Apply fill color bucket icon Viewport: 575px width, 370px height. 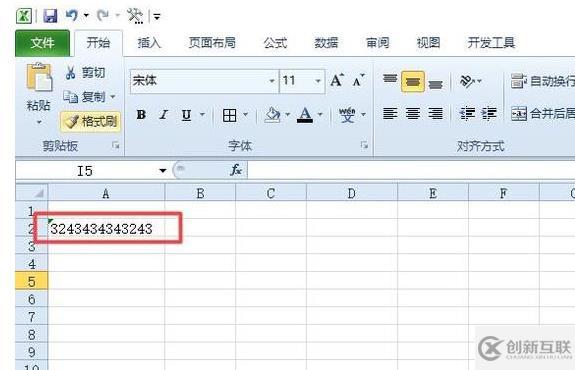(x=272, y=115)
